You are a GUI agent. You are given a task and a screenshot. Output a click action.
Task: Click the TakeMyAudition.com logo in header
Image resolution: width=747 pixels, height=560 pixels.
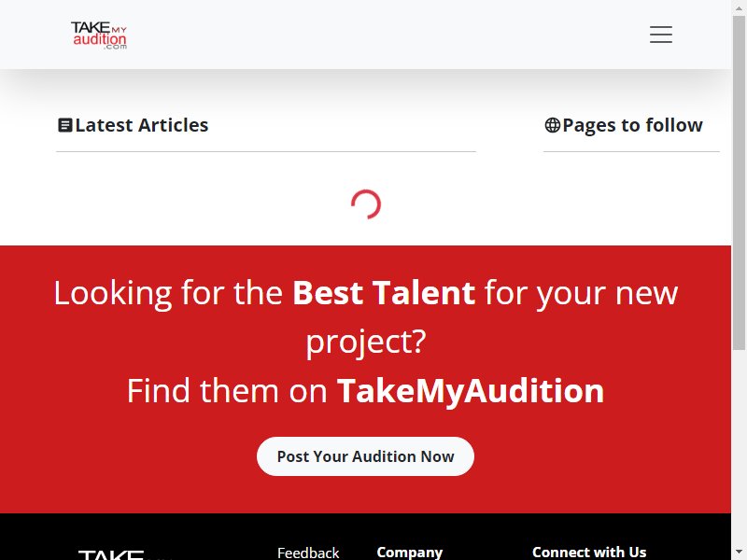[x=99, y=35]
